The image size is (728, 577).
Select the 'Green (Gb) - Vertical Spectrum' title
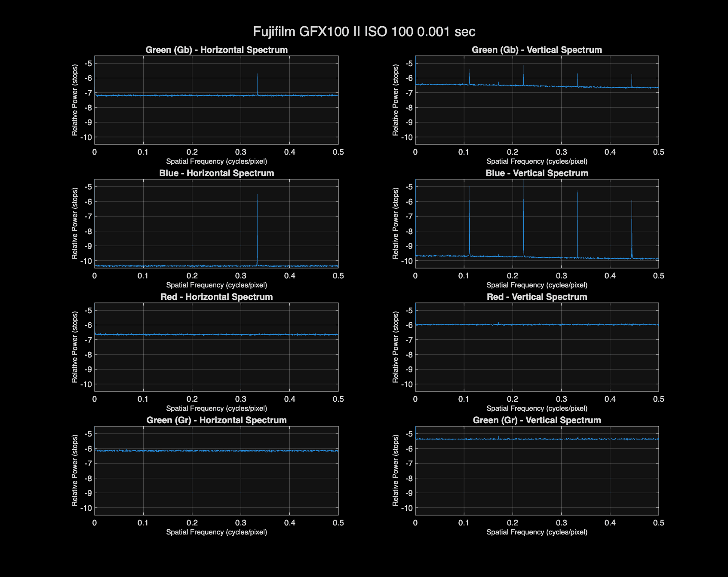(x=537, y=50)
